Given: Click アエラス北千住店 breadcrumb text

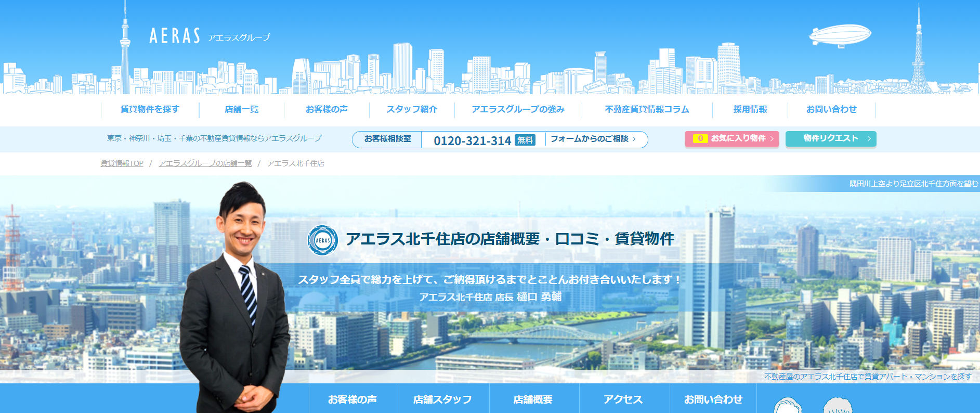Looking at the screenshot, I should click(295, 163).
